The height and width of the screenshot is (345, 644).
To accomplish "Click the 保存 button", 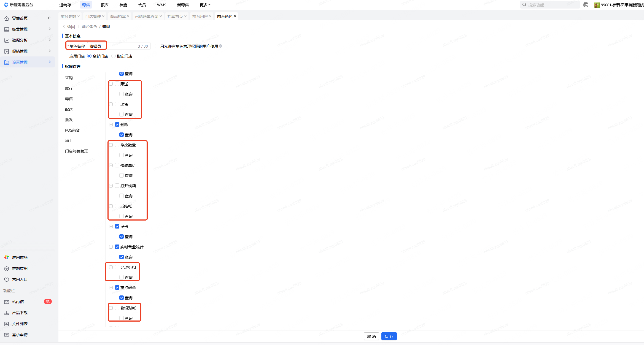I will pyautogui.click(x=389, y=336).
